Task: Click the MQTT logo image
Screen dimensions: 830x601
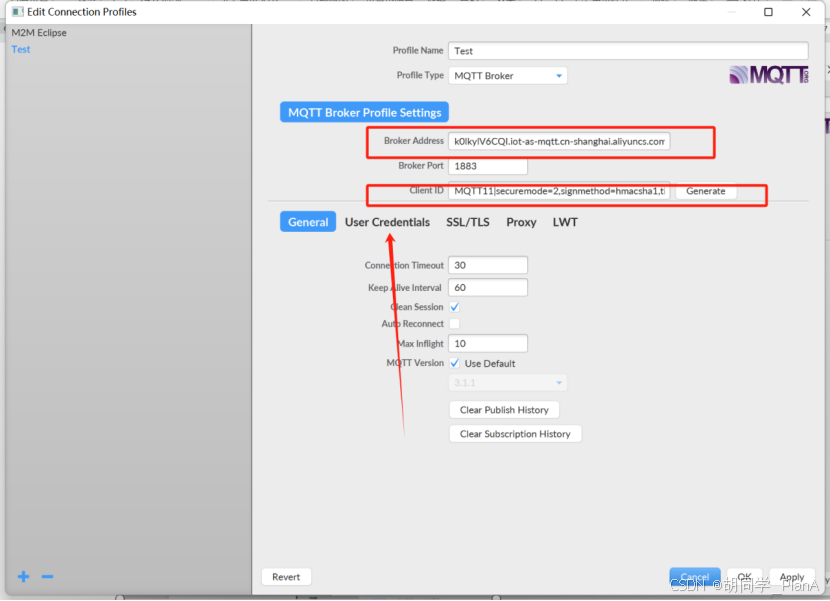Action: click(769, 75)
